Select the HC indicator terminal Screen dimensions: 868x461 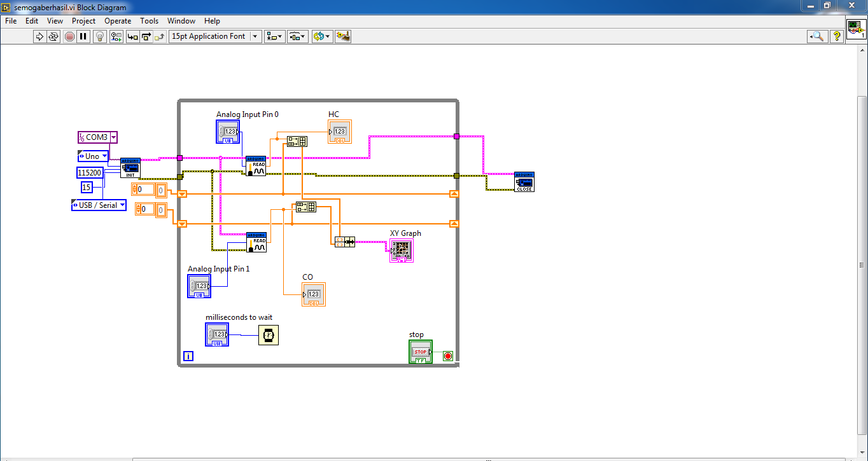click(340, 132)
